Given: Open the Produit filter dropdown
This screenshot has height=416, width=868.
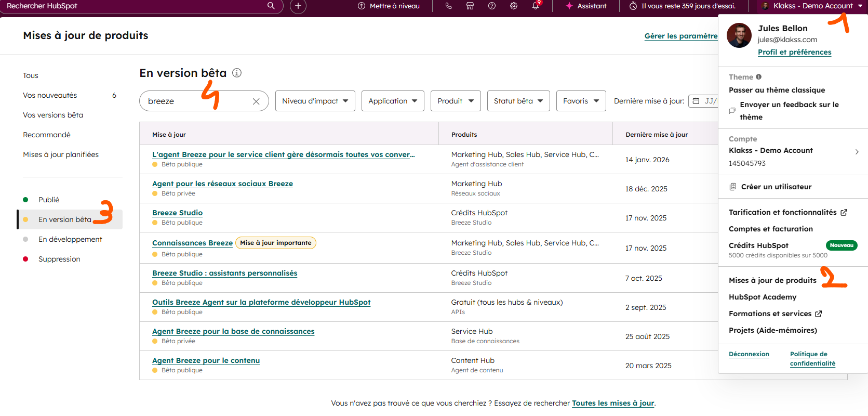Looking at the screenshot, I should tap(456, 101).
